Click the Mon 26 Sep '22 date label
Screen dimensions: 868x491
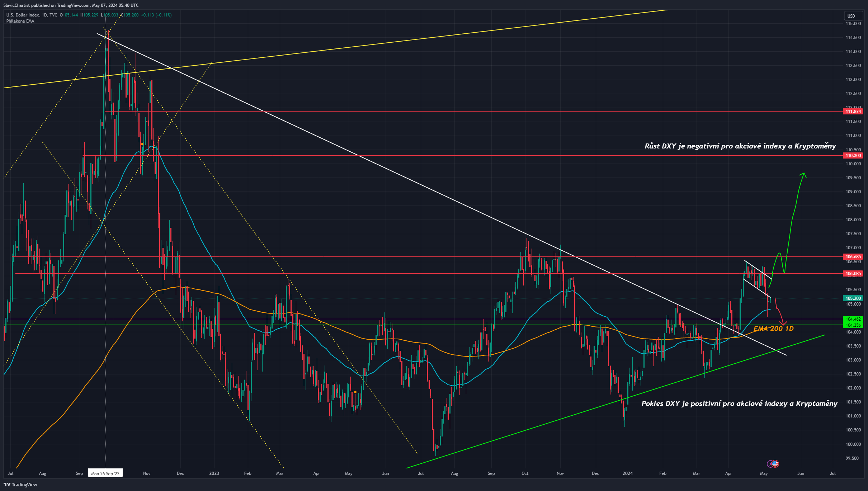pos(105,473)
